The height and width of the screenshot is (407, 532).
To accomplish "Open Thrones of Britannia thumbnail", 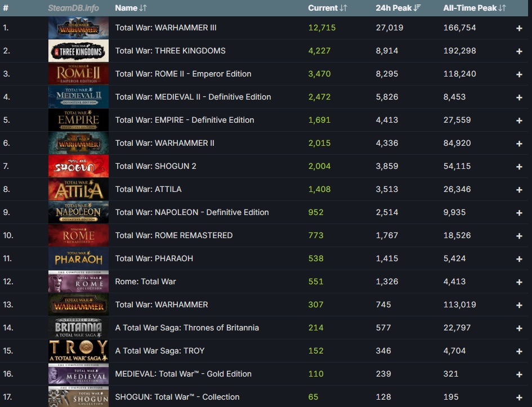I will click(x=78, y=327).
